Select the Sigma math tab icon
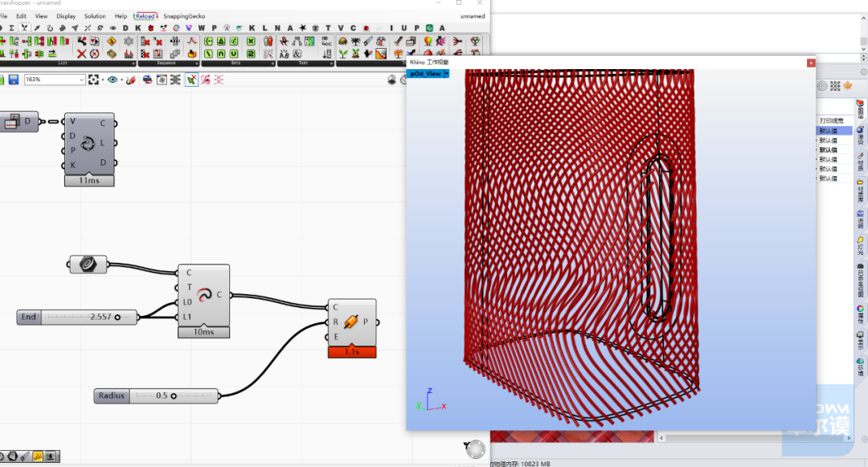The height and width of the screenshot is (467, 868). (11, 27)
